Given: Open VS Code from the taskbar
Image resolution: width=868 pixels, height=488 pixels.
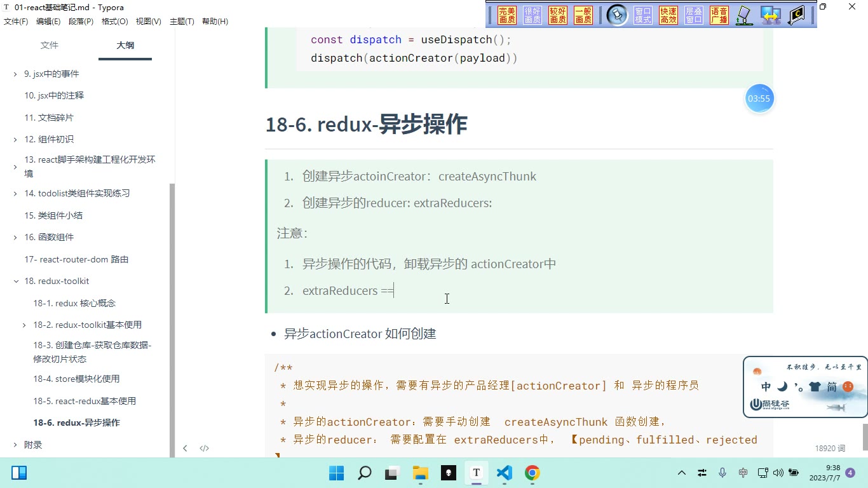Looking at the screenshot, I should point(505,473).
